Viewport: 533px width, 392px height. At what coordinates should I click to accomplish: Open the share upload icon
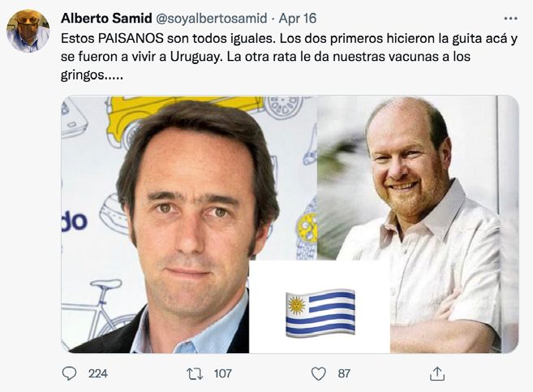pyautogui.click(x=437, y=373)
